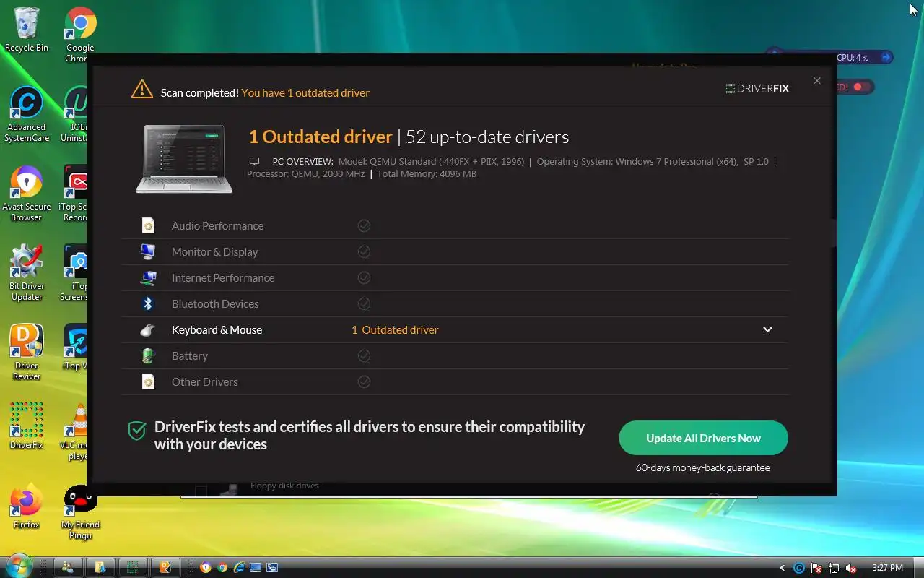Click the Monitor & Display up-to-date checkmark
The height and width of the screenshot is (578, 924).
(x=364, y=251)
